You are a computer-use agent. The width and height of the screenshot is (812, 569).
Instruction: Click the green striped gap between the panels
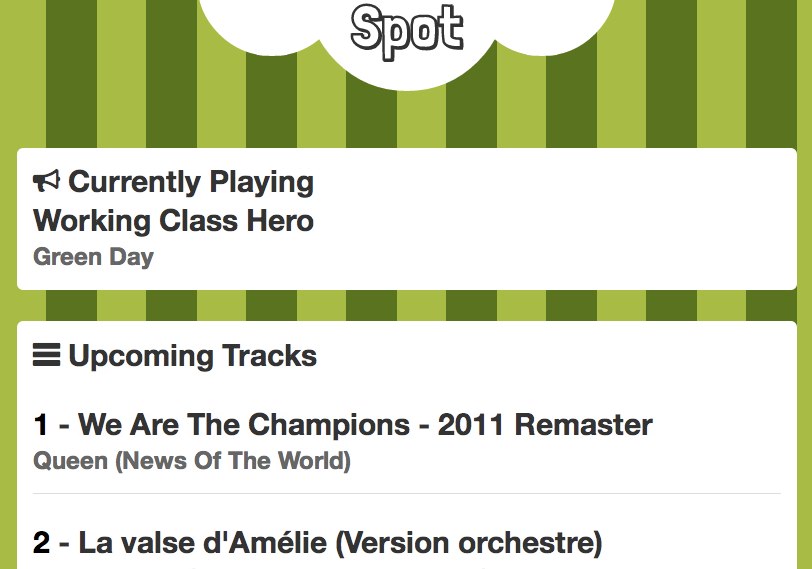point(406,305)
